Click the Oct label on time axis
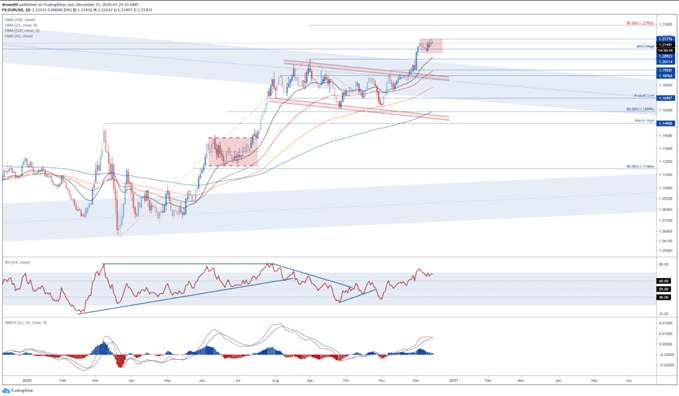The height and width of the screenshot is (396, 679). [x=346, y=380]
